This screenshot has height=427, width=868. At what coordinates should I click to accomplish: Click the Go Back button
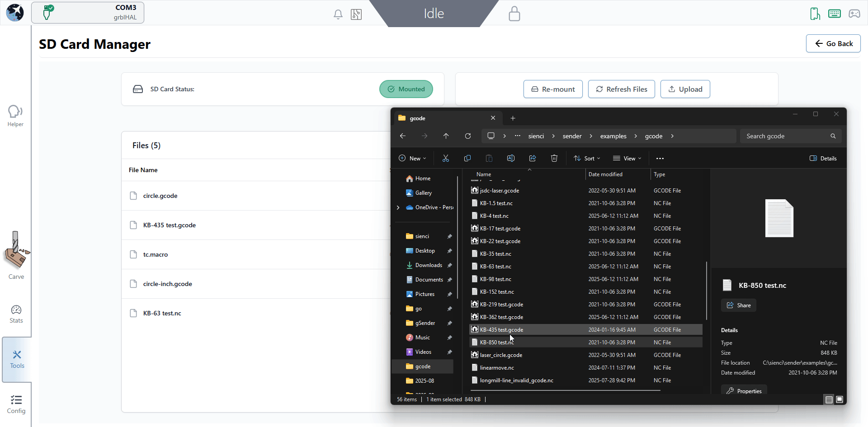pos(833,43)
